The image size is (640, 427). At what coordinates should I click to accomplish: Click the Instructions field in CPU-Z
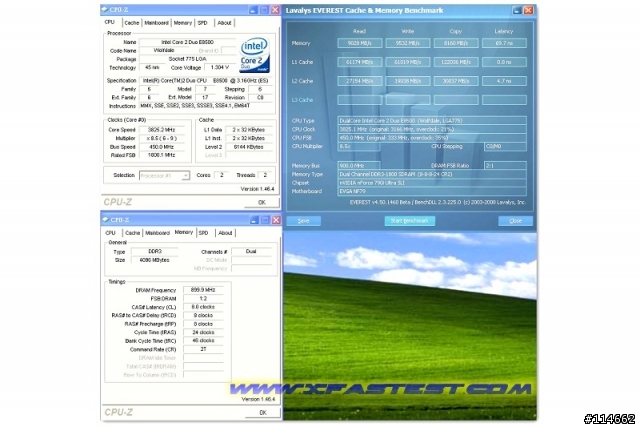click(206, 106)
